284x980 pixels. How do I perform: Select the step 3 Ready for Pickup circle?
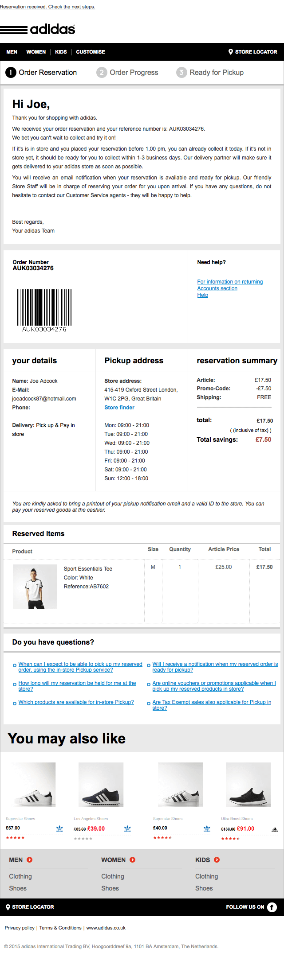click(x=181, y=72)
